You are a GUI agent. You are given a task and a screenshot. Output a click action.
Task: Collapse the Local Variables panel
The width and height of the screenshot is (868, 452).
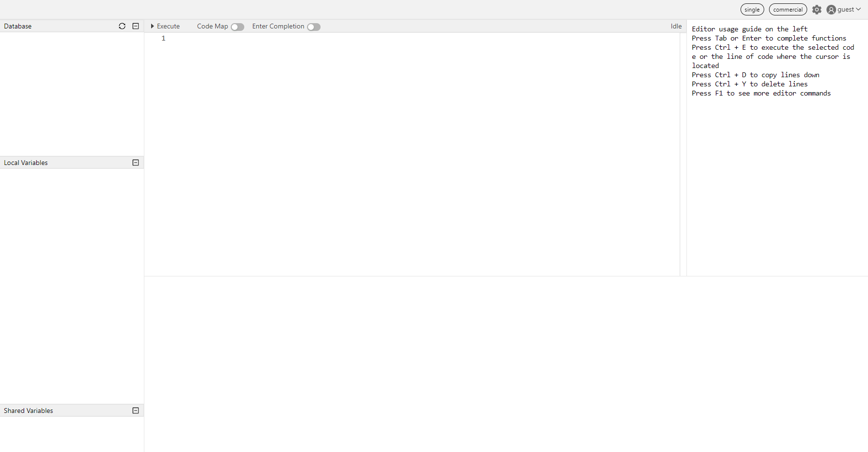tap(136, 162)
